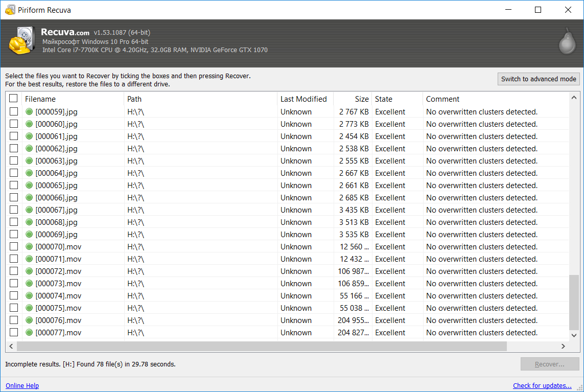Screen dimensions: 584x392
Task: Sort the list by the Filename column
Action: 72,99
